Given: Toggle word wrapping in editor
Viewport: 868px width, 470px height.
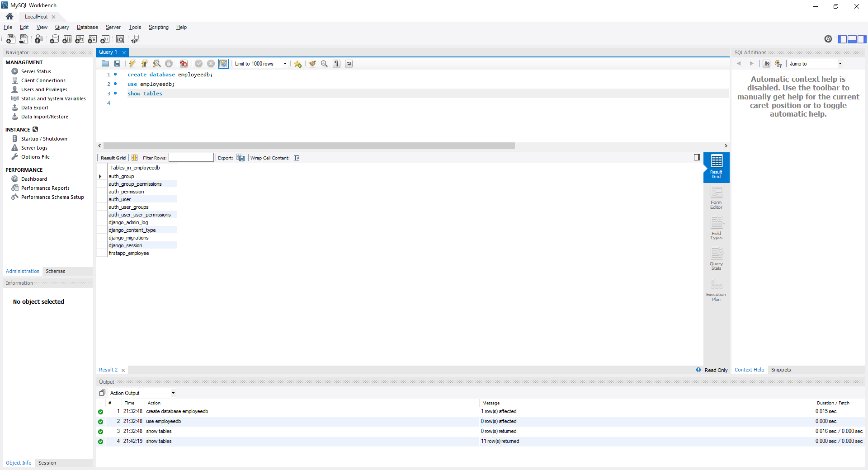Looking at the screenshot, I should [x=349, y=64].
